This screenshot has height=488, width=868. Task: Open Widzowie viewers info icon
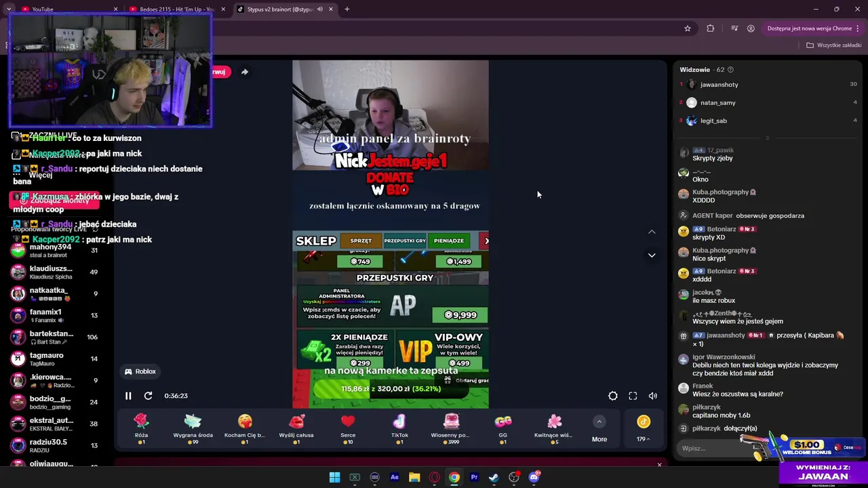730,70
